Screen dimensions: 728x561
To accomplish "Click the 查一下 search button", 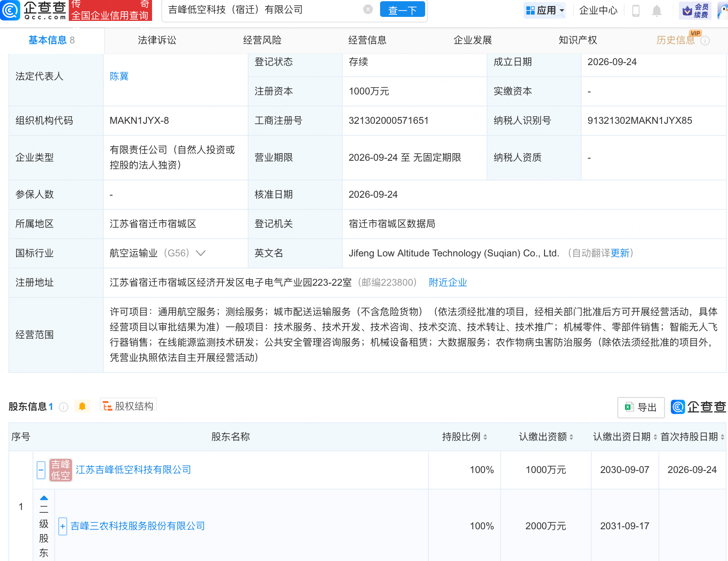I will 402,10.
